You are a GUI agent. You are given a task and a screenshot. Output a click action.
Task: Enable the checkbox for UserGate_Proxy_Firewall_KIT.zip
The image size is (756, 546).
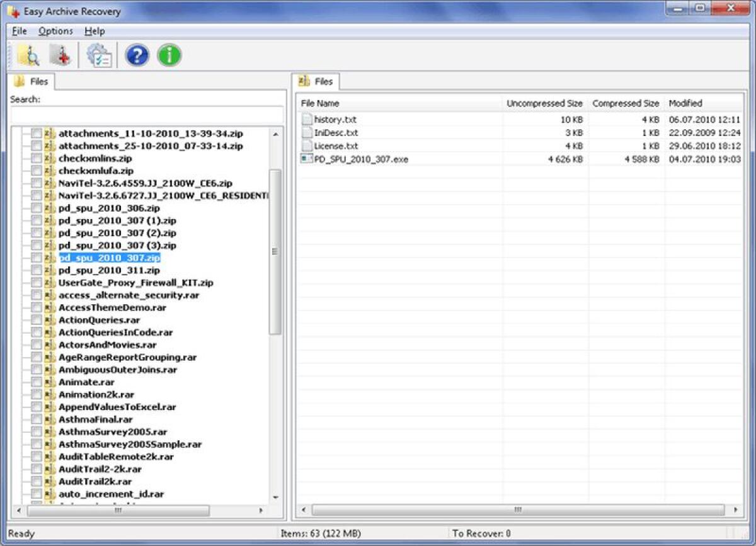click(x=35, y=282)
